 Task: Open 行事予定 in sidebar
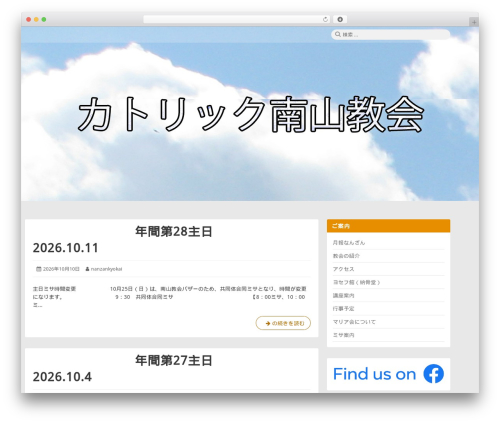click(343, 309)
